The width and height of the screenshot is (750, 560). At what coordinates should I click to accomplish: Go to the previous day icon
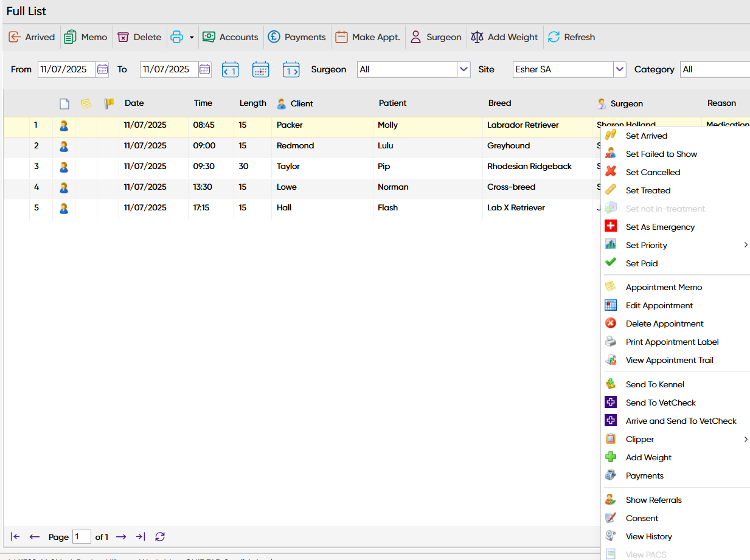[x=230, y=69]
